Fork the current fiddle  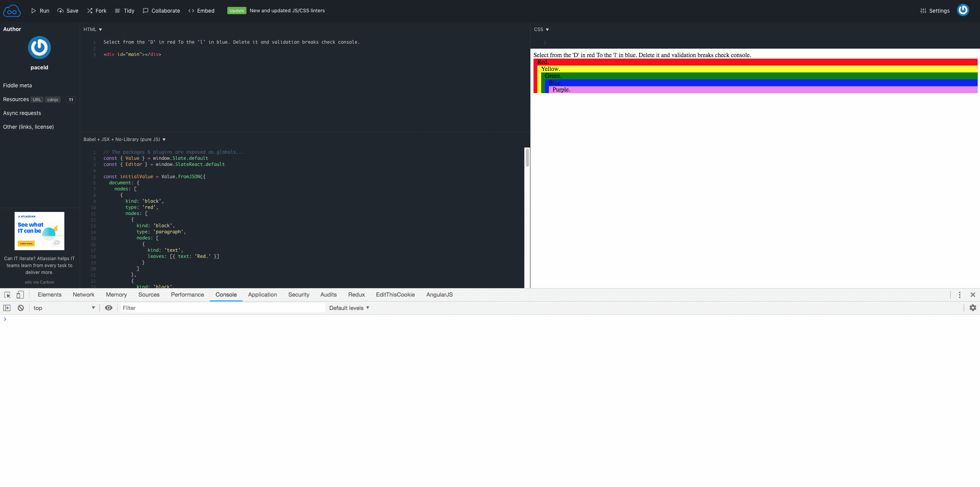[x=97, y=11]
